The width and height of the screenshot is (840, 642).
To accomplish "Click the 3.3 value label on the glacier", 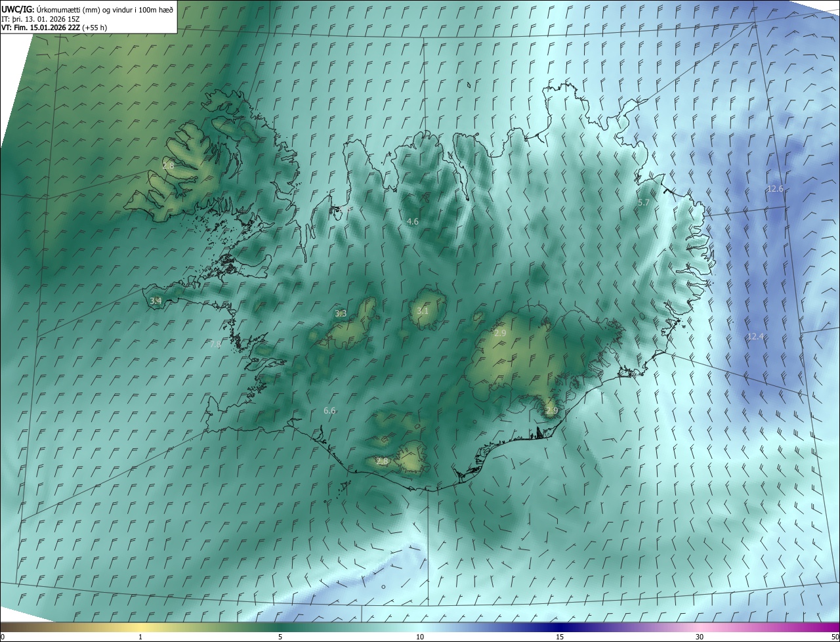I will (341, 314).
